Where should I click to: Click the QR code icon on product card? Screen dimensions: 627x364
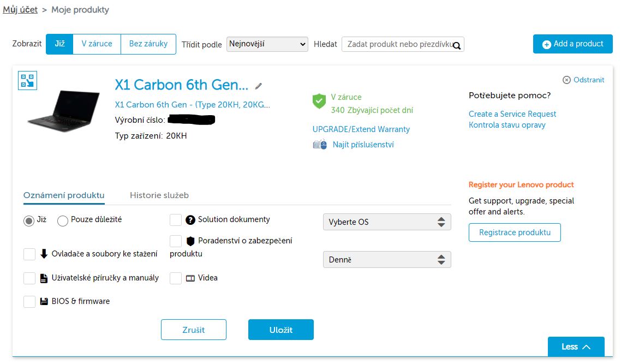click(27, 80)
